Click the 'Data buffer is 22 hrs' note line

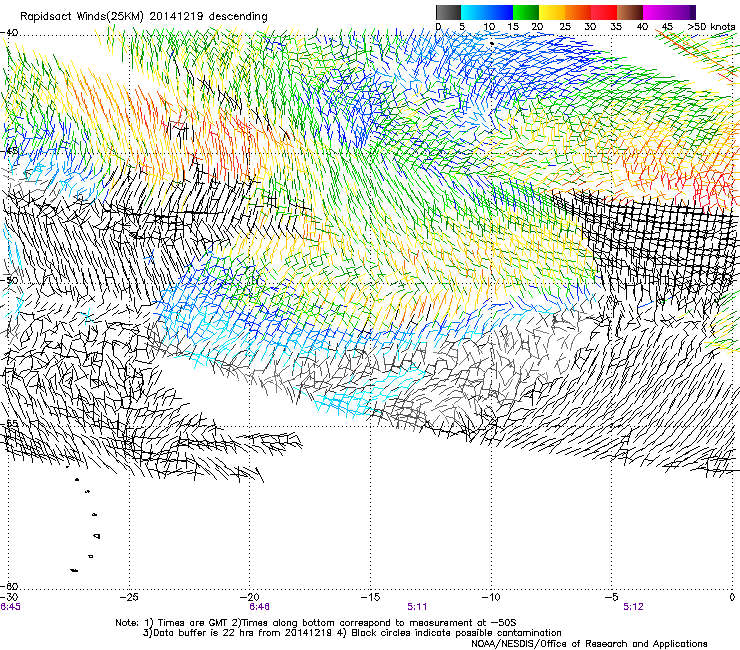[x=352, y=633]
